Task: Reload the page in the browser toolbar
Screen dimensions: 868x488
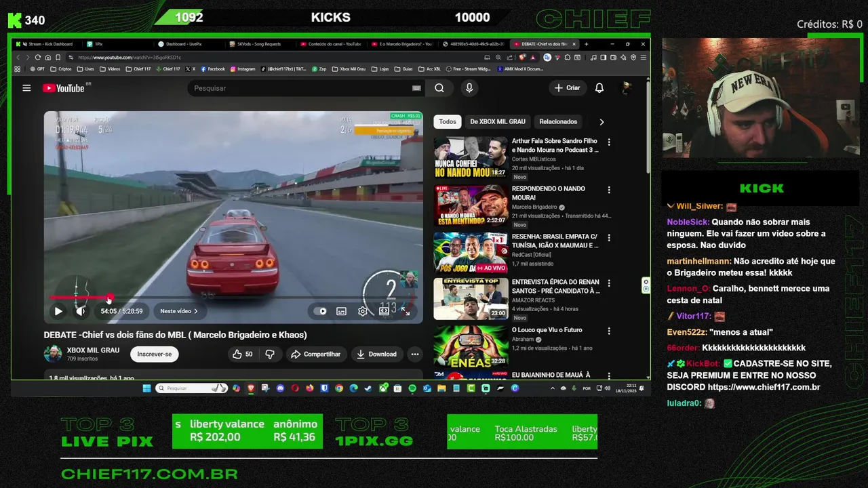Action: point(38,58)
